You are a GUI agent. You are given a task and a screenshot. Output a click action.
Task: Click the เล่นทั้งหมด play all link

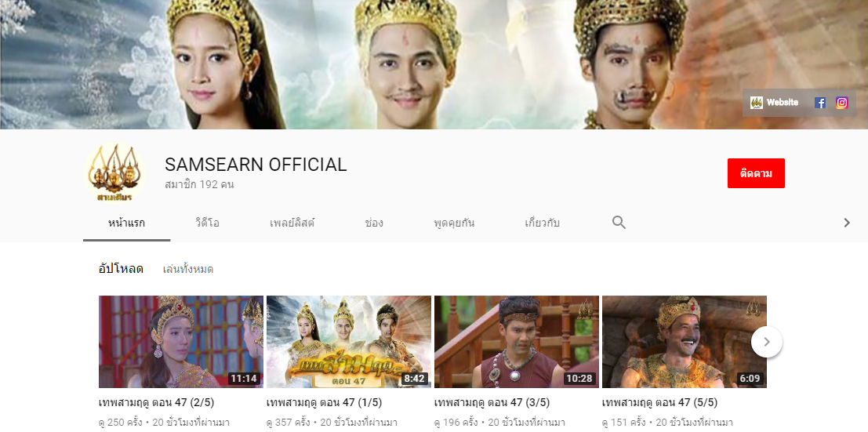click(188, 269)
